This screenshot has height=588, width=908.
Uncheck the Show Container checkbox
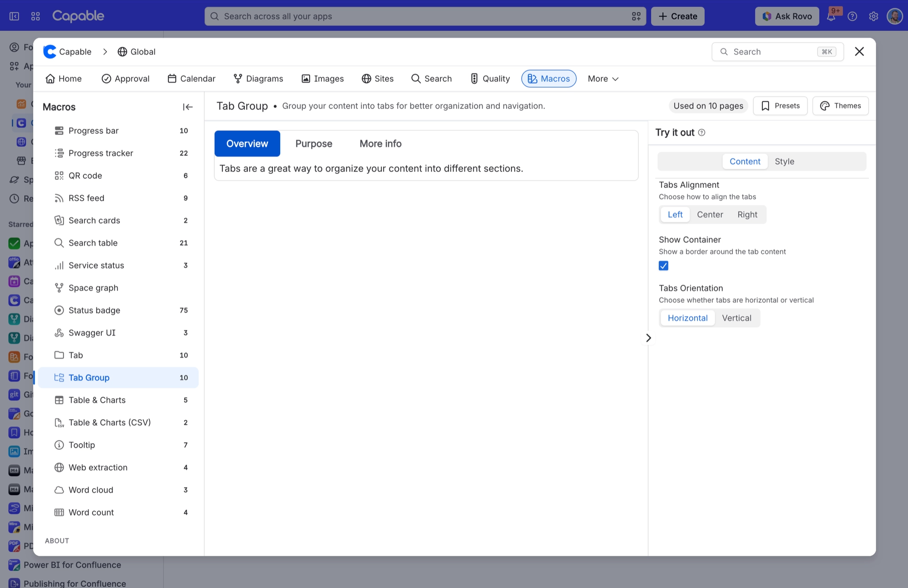663,266
